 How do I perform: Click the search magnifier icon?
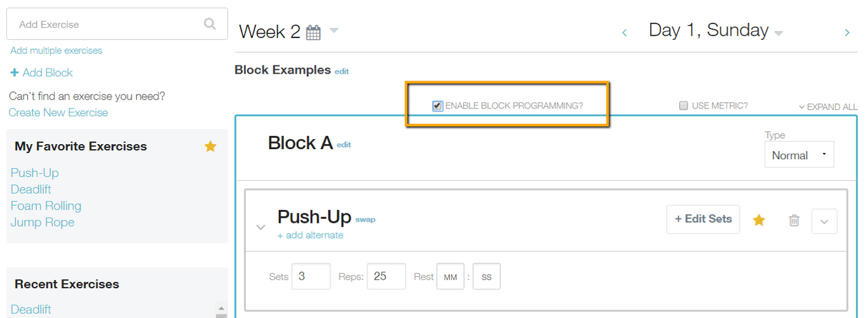(210, 24)
